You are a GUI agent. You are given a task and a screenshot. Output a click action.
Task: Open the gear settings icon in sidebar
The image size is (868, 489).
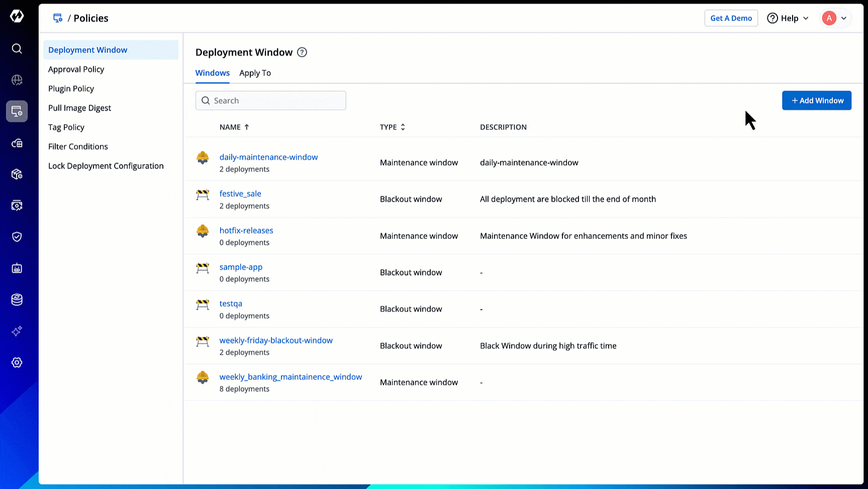pyautogui.click(x=17, y=362)
